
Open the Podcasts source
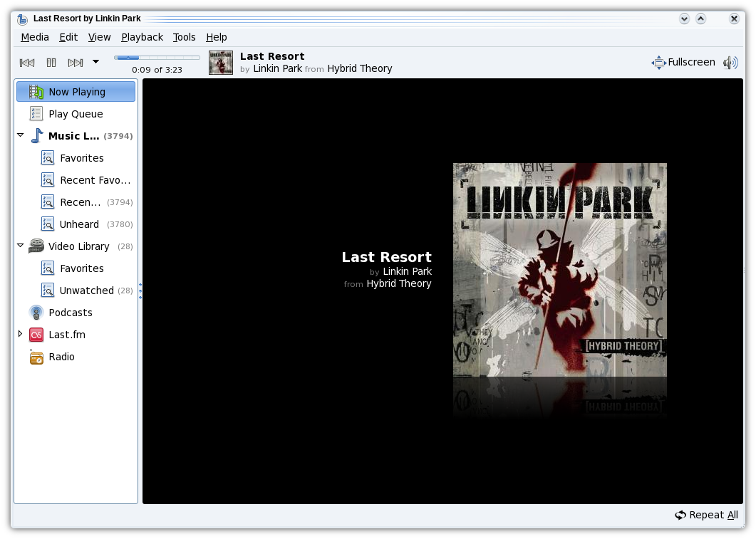coord(71,313)
